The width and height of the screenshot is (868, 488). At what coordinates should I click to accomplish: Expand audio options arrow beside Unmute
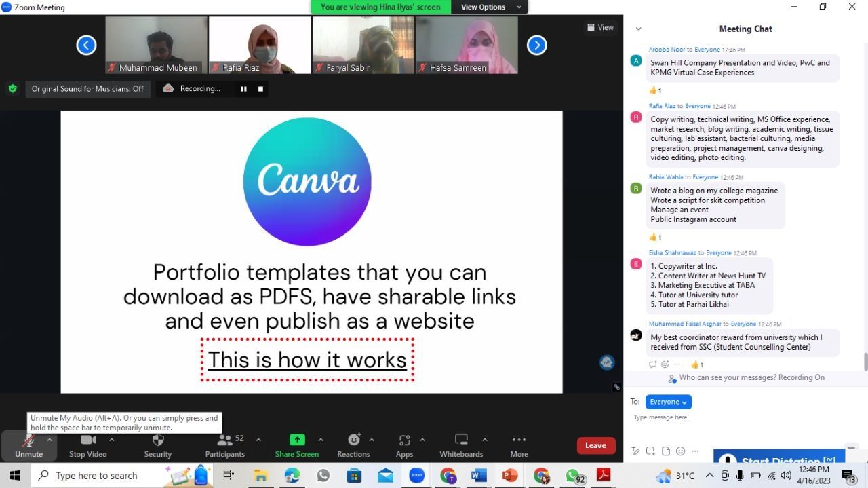[x=49, y=440]
